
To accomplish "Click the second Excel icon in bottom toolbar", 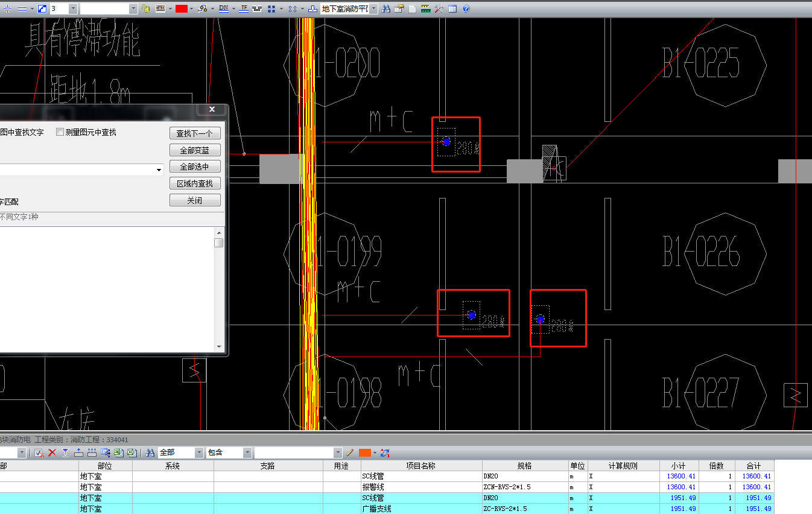I will point(132,452).
